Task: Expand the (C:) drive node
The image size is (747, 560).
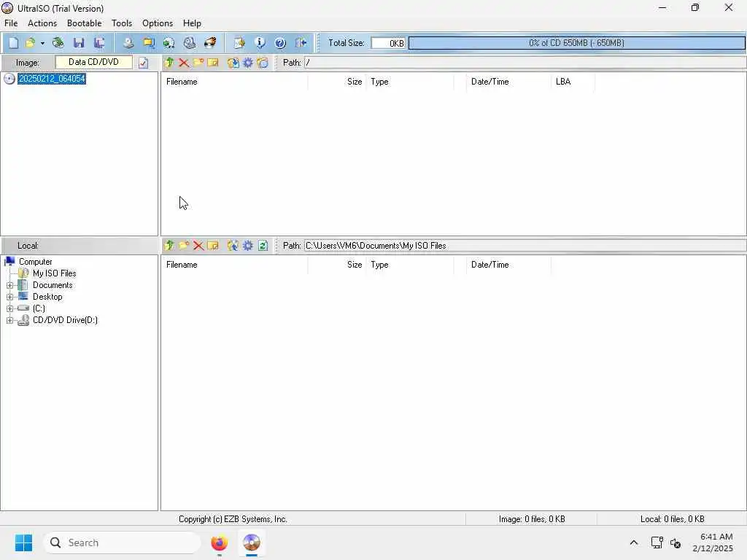Action: coord(9,308)
